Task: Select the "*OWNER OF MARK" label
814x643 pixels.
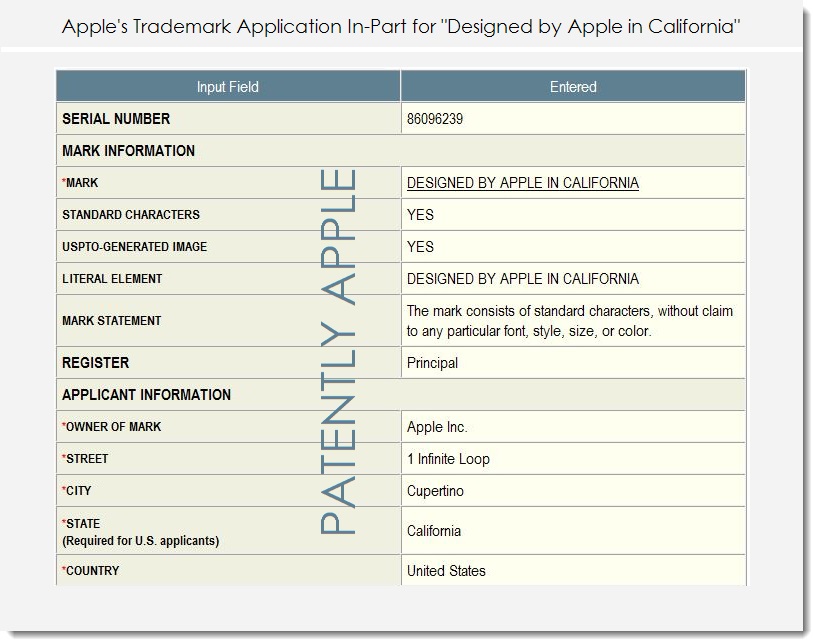Action: [112, 427]
